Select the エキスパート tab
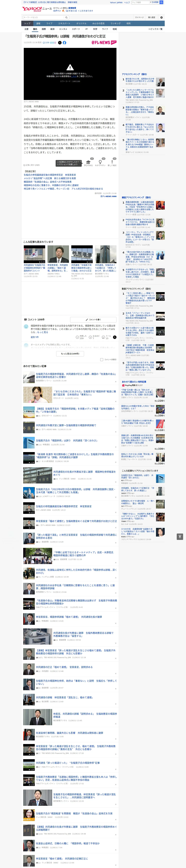The height and width of the screenshot is (868, 186). (64, 23)
